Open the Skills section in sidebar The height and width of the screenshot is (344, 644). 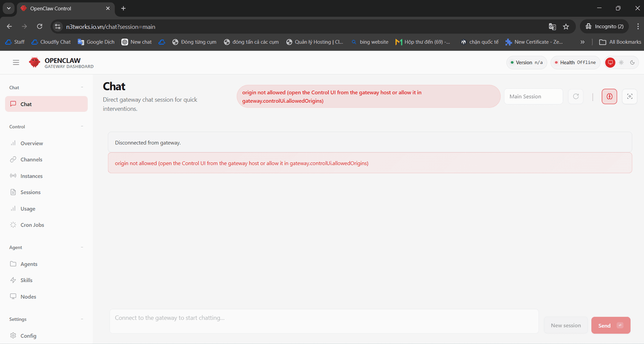26,280
